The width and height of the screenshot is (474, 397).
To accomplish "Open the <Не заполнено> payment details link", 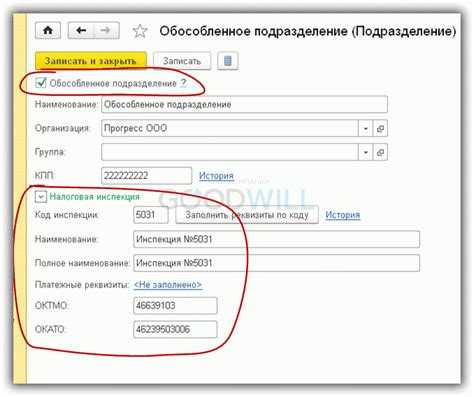I will pos(168,285).
